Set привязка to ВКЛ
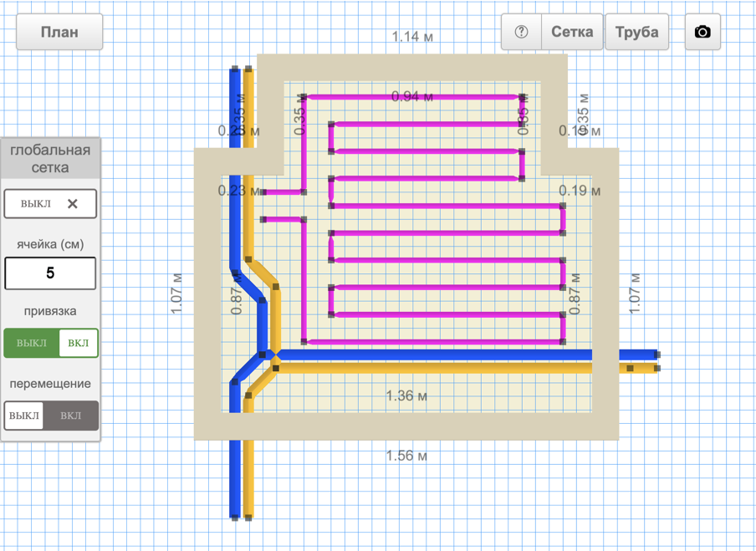The width and height of the screenshot is (756, 551). [x=78, y=343]
